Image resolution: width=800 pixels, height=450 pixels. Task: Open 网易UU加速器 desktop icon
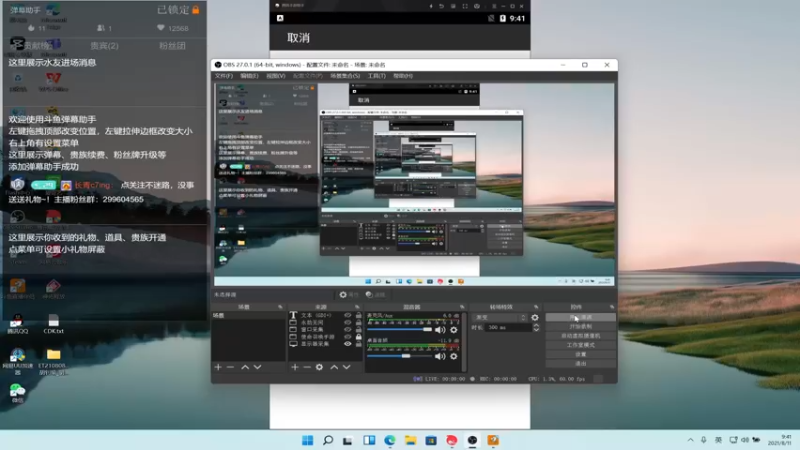(17, 361)
